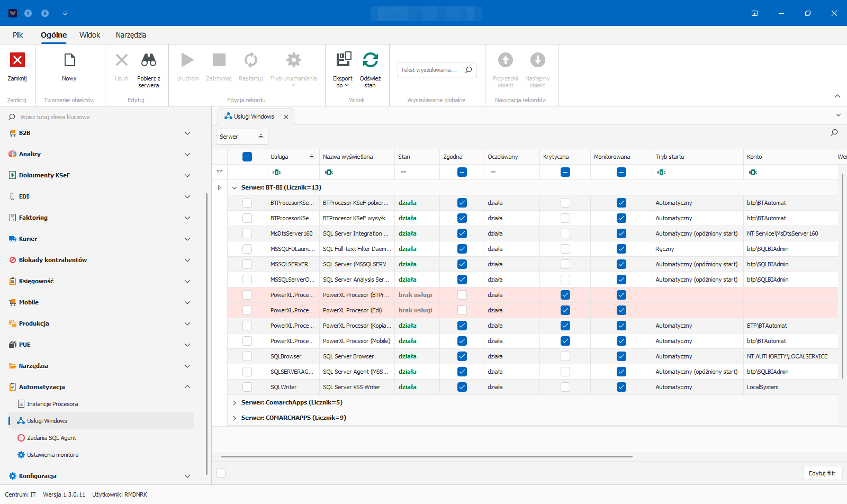Viewport: 847px width, 504px height.
Task: Click the horizontal scrollbar below the grid
Action: tap(426, 456)
